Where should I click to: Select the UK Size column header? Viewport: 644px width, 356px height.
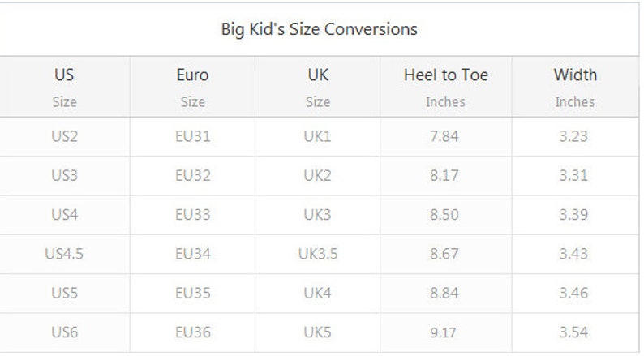[318, 87]
